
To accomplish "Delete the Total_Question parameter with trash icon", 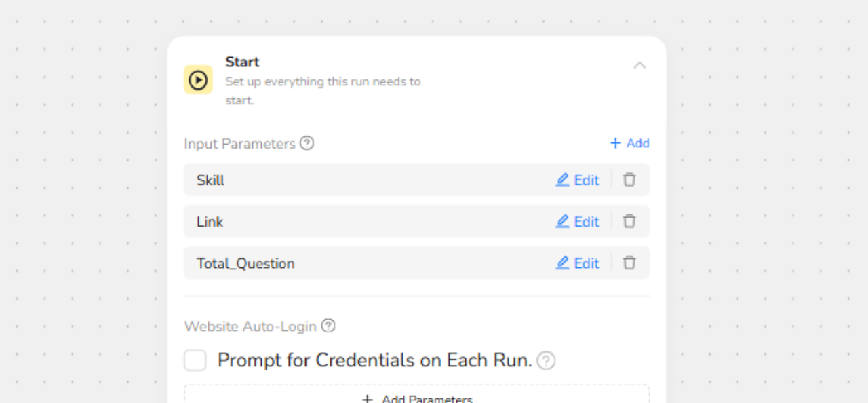I will pos(629,263).
